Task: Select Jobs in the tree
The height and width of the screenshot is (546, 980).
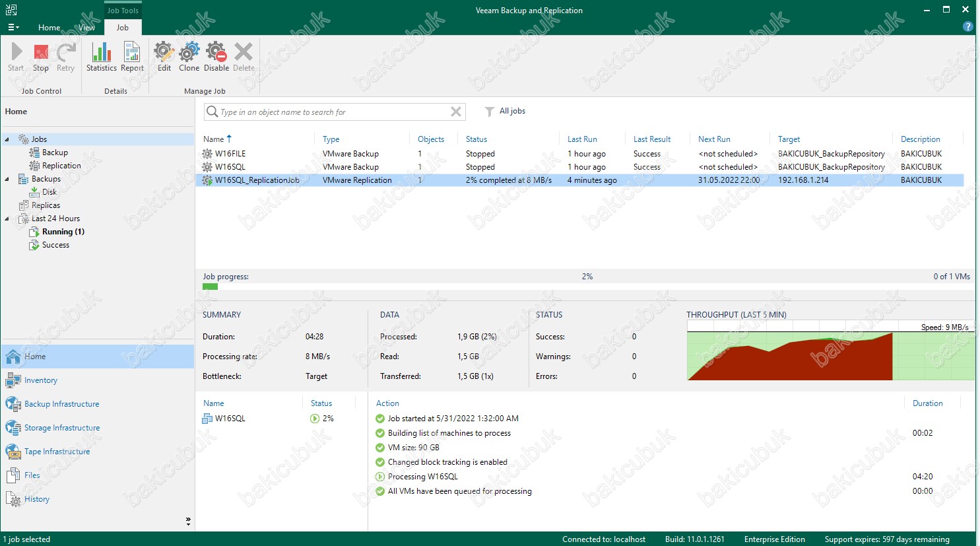Action: (39, 139)
